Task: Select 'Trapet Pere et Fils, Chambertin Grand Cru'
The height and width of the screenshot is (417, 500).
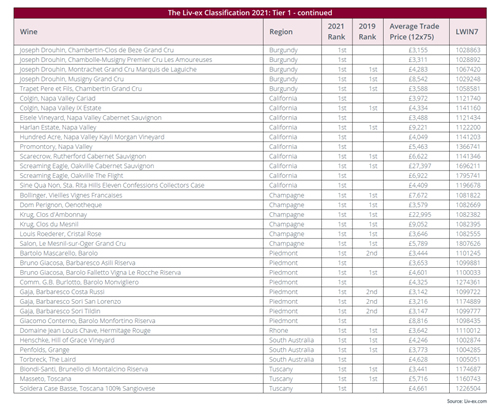Action: point(81,89)
